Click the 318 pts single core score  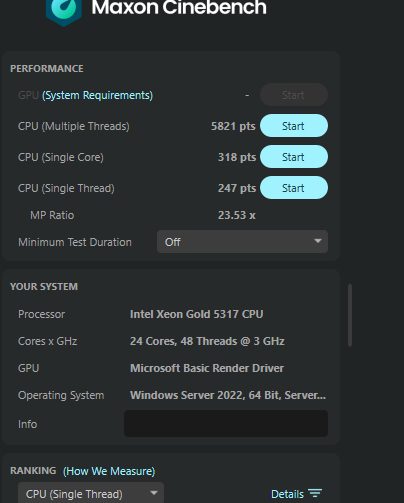[x=237, y=157]
